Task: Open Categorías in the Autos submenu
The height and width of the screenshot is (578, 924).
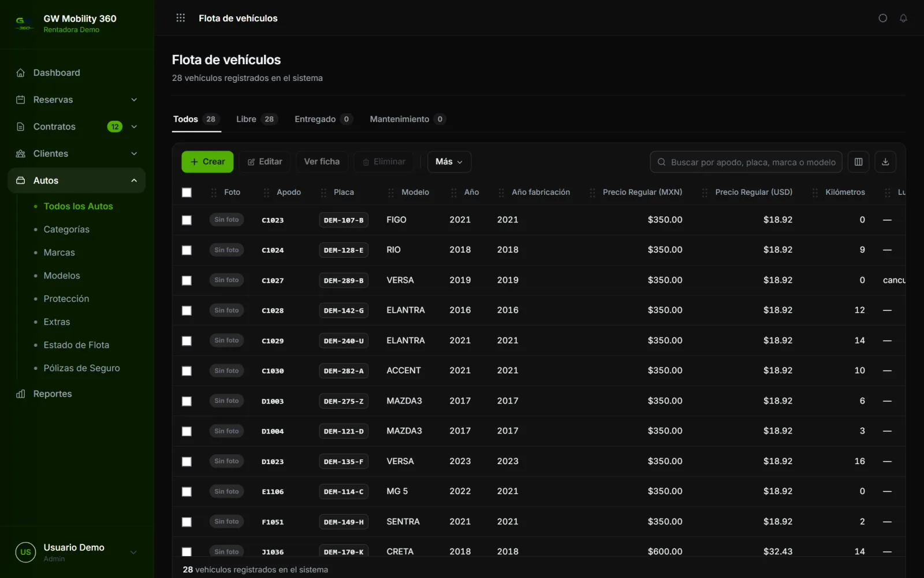Action: coord(66,229)
